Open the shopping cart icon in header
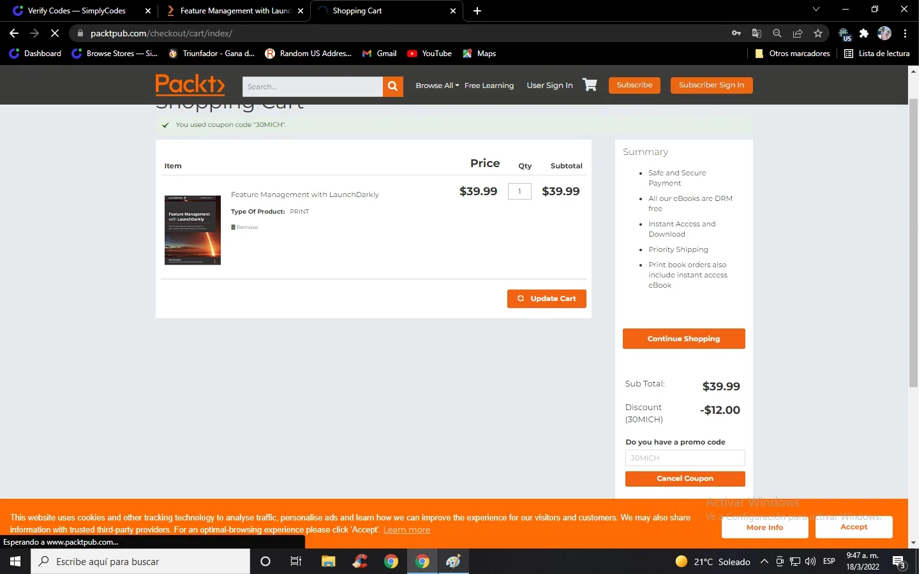The image size is (924, 574). (x=590, y=85)
